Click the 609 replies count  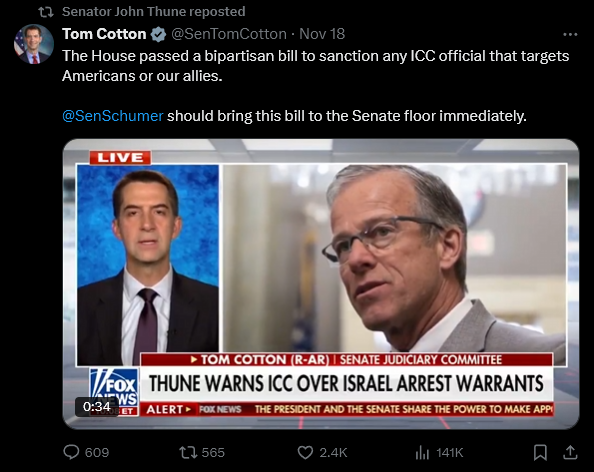tap(97, 452)
